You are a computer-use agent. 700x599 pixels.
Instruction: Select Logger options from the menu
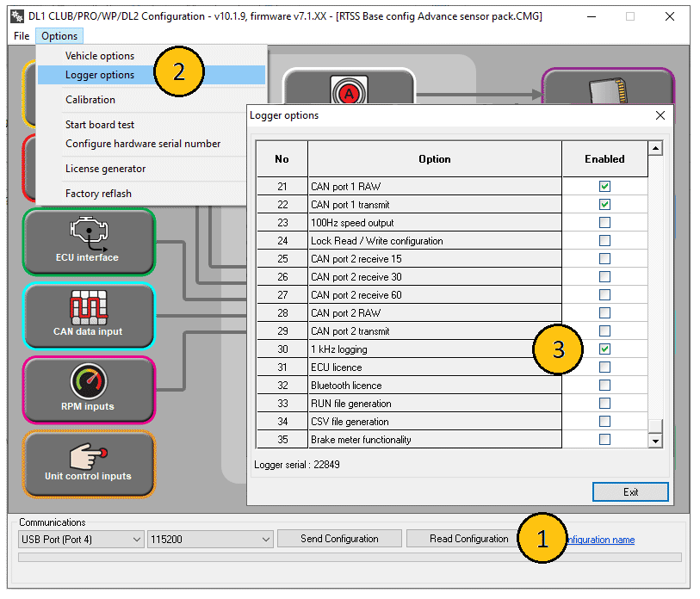(100, 75)
